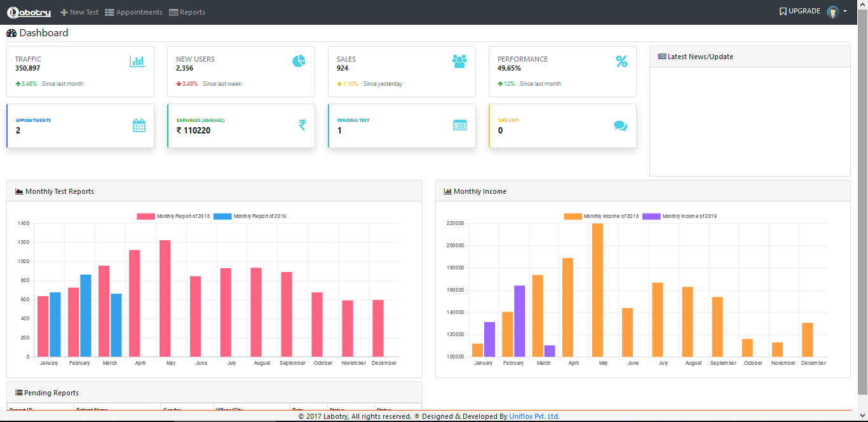The height and width of the screenshot is (422, 868).
Task: Click the Earnings rupee icon
Action: tap(302, 125)
